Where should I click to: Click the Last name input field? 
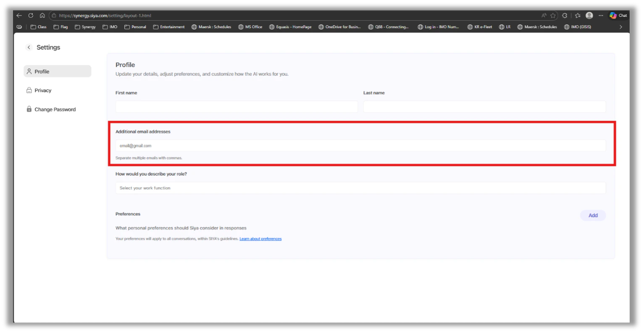click(484, 106)
